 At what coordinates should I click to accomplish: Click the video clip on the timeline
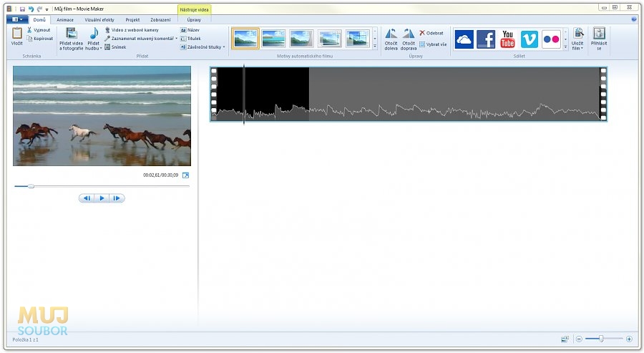click(x=409, y=94)
